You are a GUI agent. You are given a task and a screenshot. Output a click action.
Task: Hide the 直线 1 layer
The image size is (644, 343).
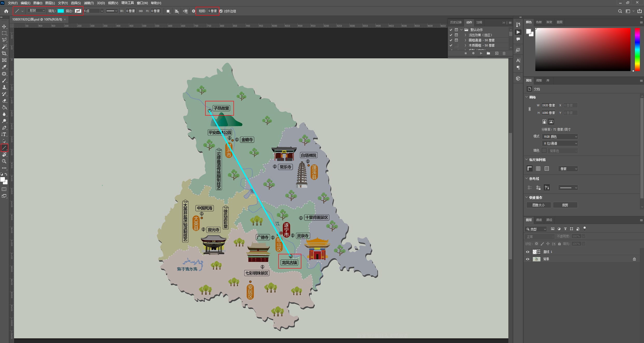[x=528, y=252]
